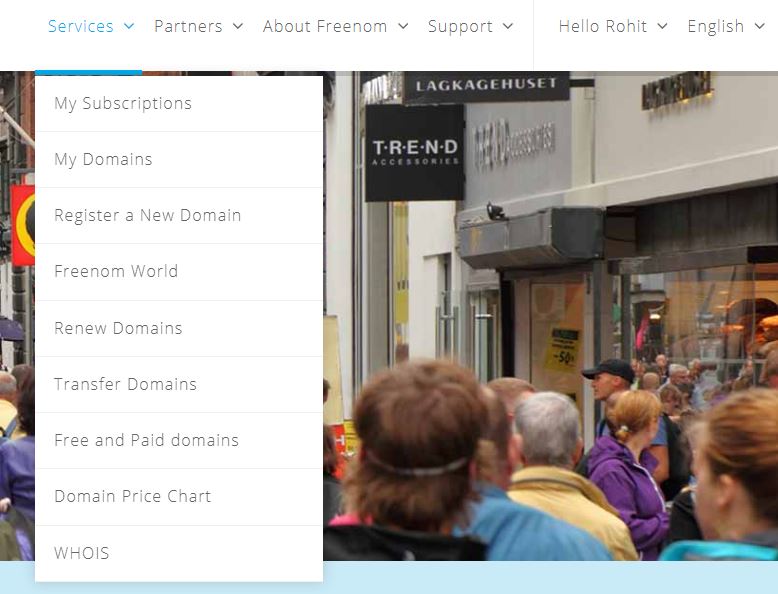Open the Partners menu label

(188, 26)
